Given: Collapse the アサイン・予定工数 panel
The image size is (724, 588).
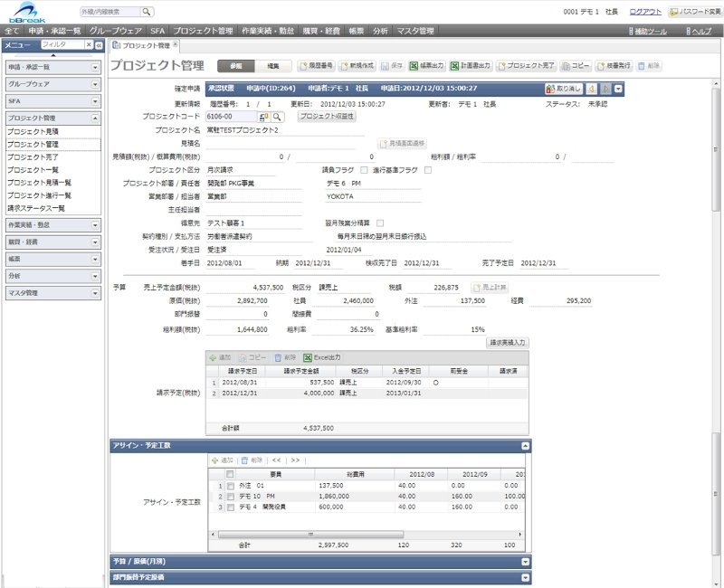Looking at the screenshot, I should (x=526, y=446).
